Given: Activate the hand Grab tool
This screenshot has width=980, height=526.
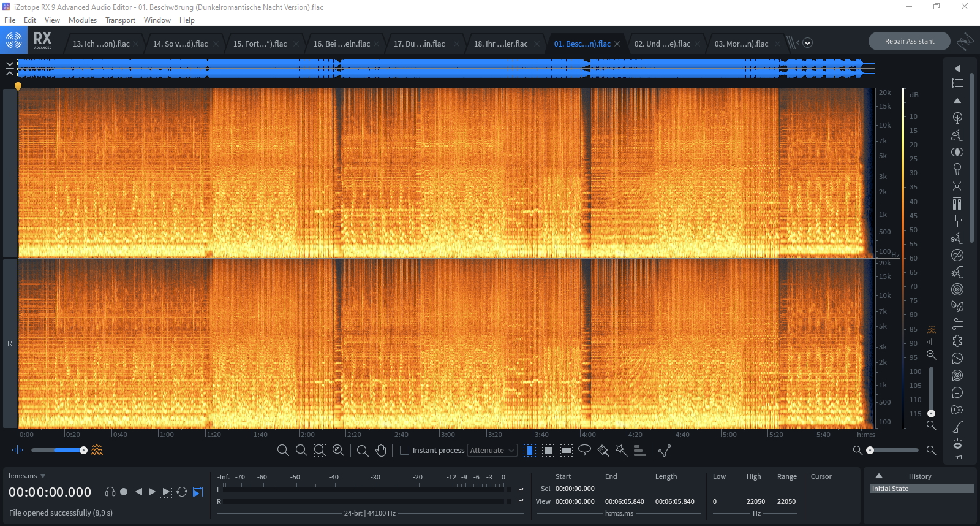Looking at the screenshot, I should (381, 451).
